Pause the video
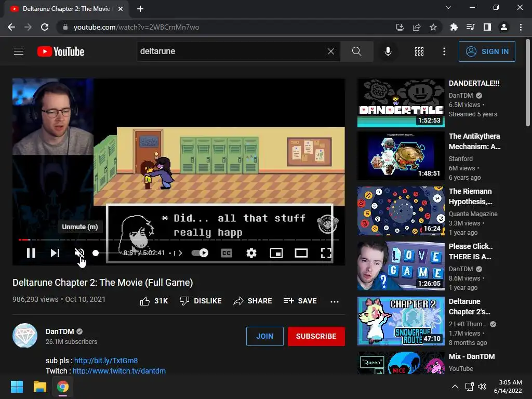The width and height of the screenshot is (532, 399). [31, 253]
